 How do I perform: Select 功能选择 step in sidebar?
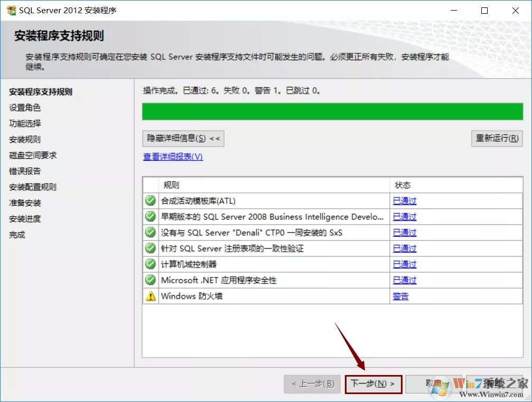click(25, 123)
